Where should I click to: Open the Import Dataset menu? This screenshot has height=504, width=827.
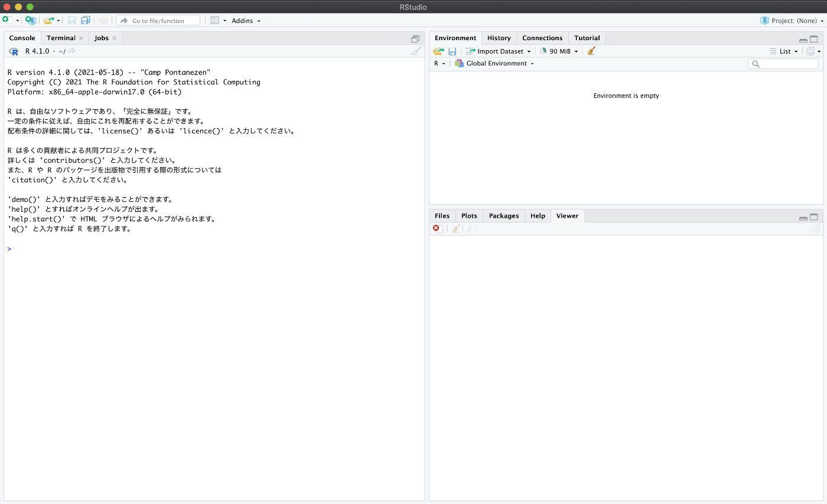point(498,51)
